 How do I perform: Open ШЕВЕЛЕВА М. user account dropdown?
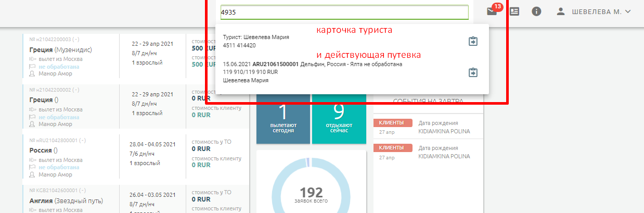click(x=594, y=11)
